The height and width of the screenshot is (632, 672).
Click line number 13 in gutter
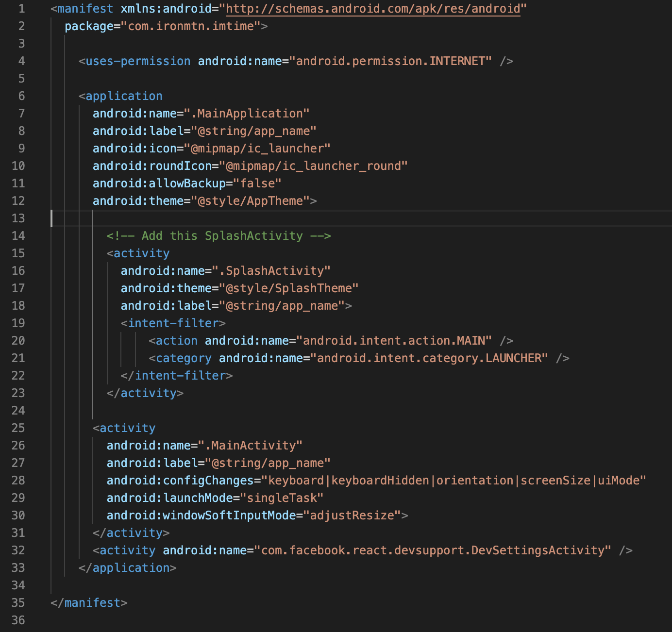point(18,218)
